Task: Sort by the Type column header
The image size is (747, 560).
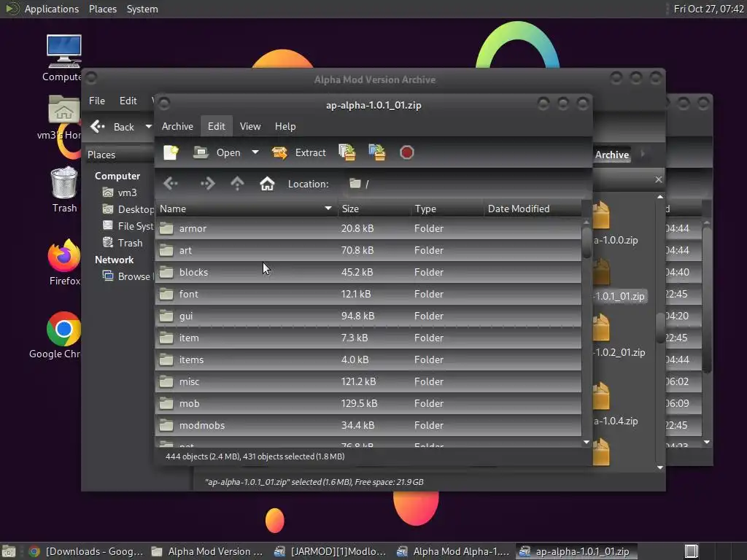Action: tap(447, 209)
